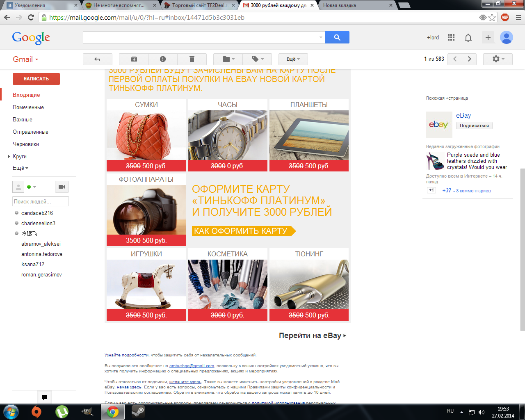525x420 pixels.
Task: Go to the older email arrow
Action: 470,59
